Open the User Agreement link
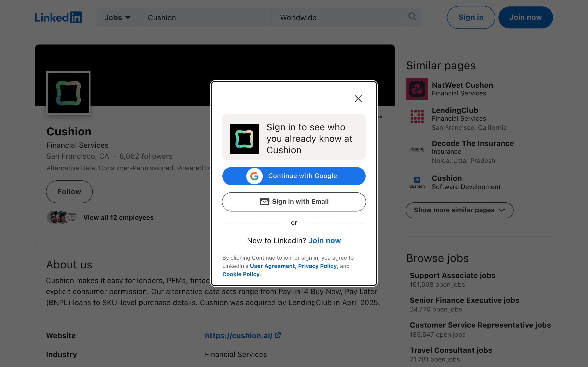 pyautogui.click(x=272, y=266)
